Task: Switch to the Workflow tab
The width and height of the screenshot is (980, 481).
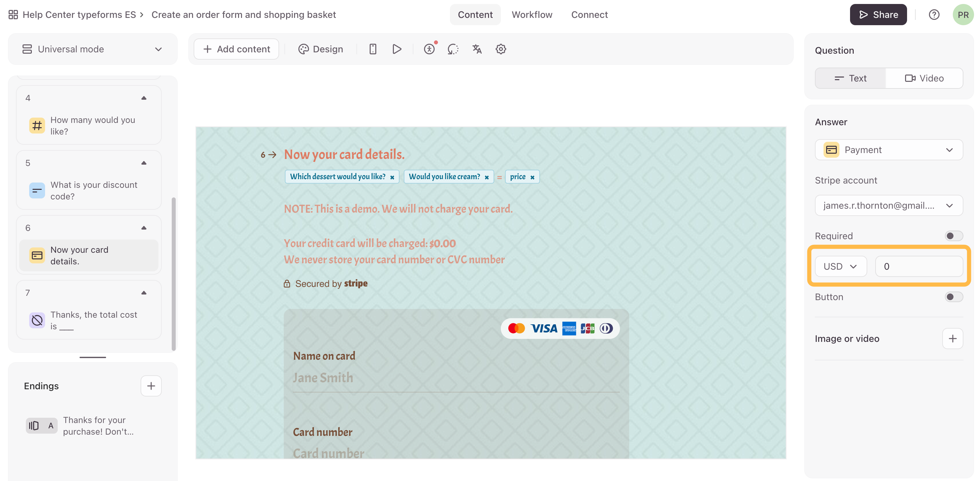Action: point(532,15)
